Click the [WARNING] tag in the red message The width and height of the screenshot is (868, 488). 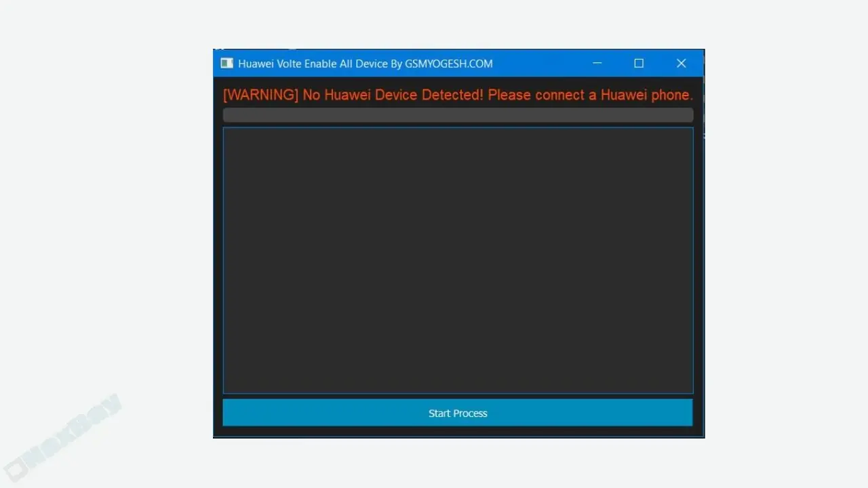pyautogui.click(x=260, y=95)
